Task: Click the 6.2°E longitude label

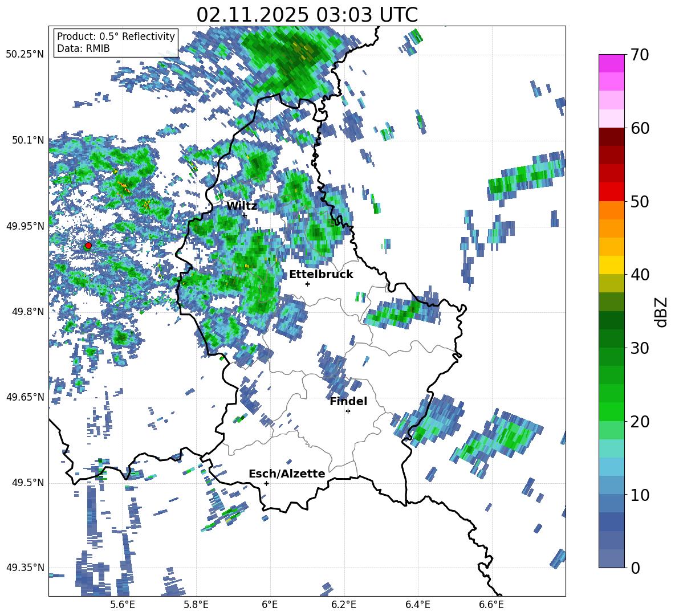Action: coord(344,605)
